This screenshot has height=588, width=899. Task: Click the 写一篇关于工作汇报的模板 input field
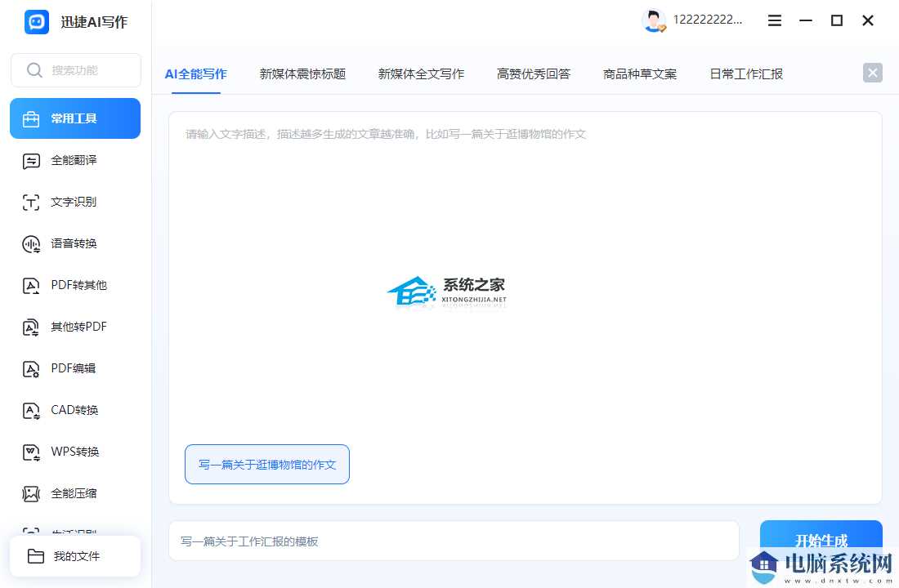pos(454,541)
